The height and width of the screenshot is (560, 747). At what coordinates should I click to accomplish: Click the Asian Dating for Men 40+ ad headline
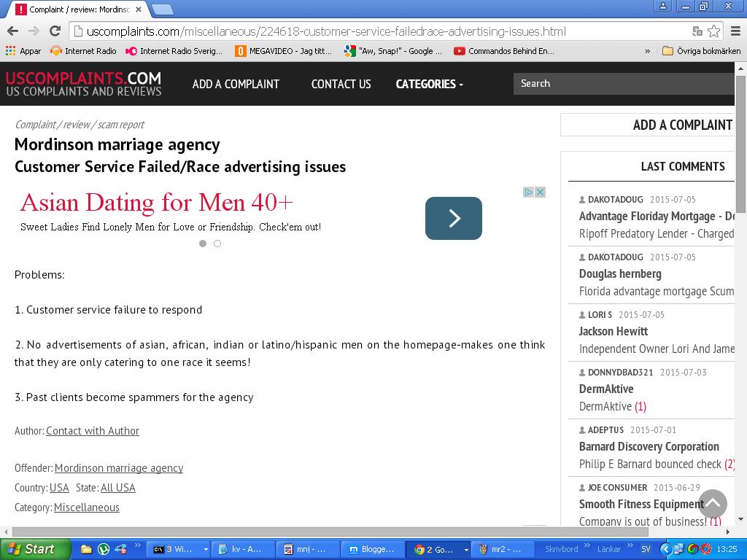tap(156, 203)
